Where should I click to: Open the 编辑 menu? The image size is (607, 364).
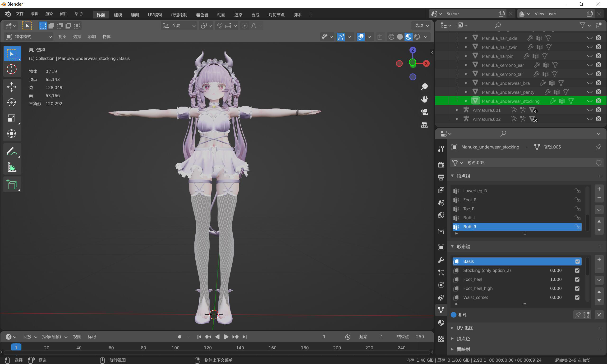point(34,14)
